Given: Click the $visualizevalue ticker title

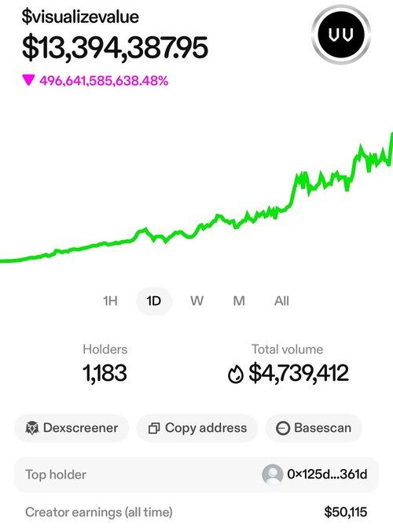Looking at the screenshot, I should (80, 17).
